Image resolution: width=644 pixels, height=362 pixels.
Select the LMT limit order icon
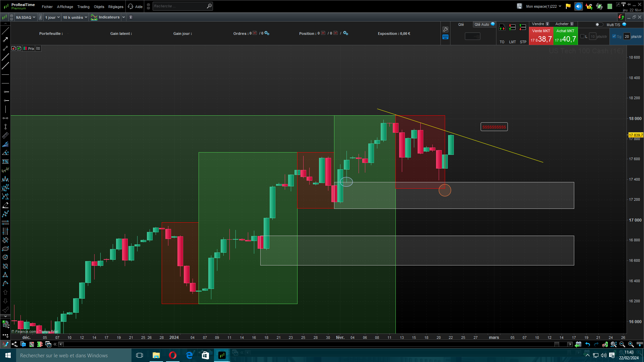pos(512,27)
